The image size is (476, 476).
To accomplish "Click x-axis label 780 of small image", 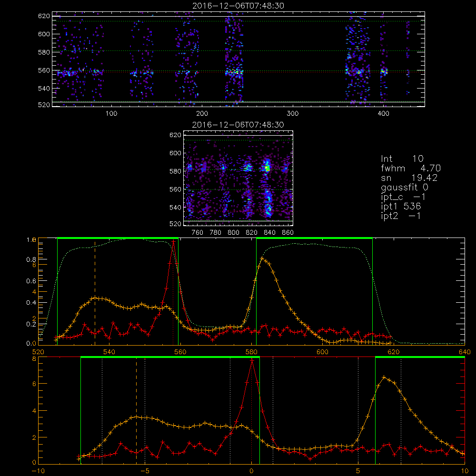I will coord(216,233).
